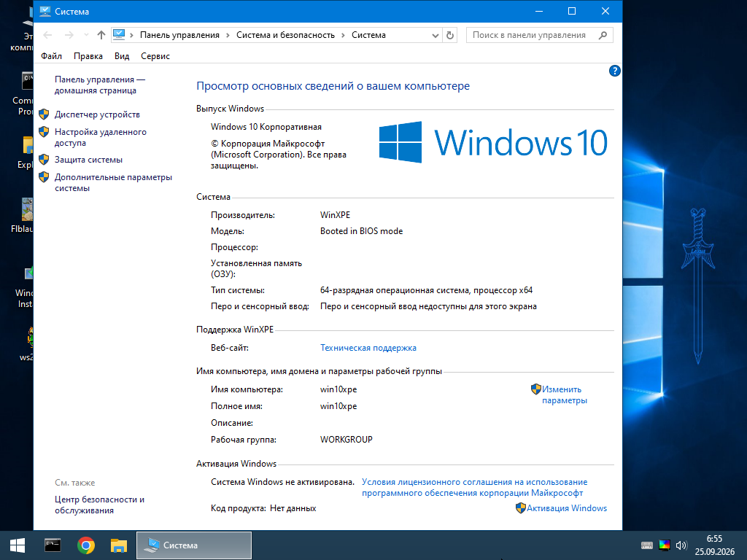Click the computer icon in address bar
Screen dimensions: 747x560
click(x=119, y=34)
